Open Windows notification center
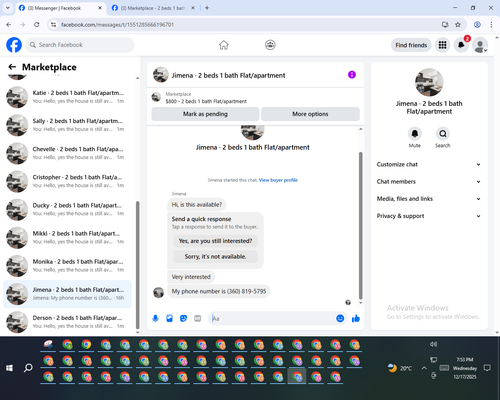Viewport: 500px width, 400px height. tap(487, 368)
